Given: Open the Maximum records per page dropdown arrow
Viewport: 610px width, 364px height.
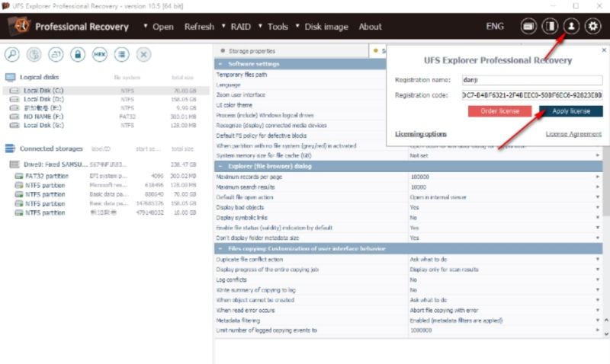Looking at the screenshot, I should [x=598, y=177].
